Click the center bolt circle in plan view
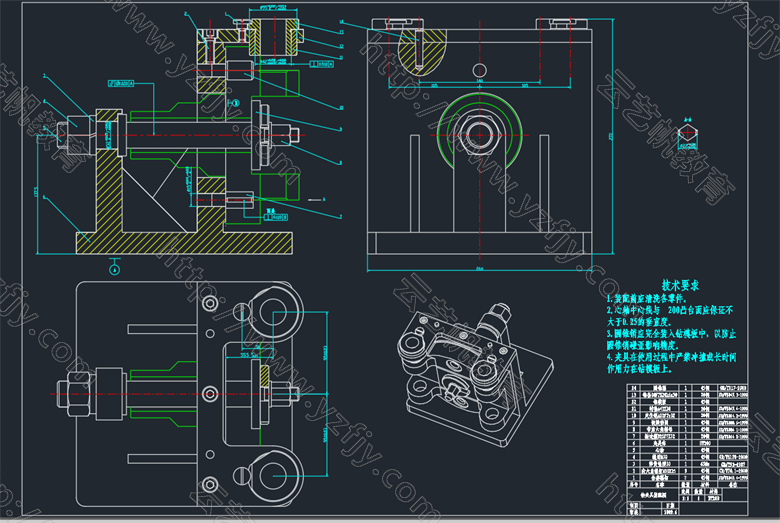This screenshot has height=523, width=780. [210, 394]
